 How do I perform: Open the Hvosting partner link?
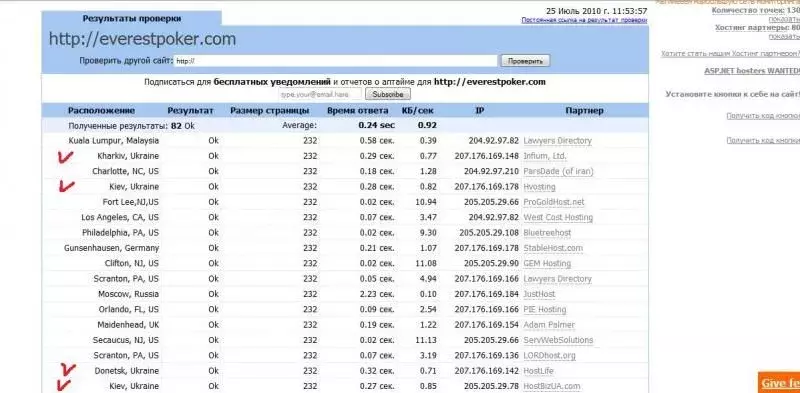tap(539, 187)
